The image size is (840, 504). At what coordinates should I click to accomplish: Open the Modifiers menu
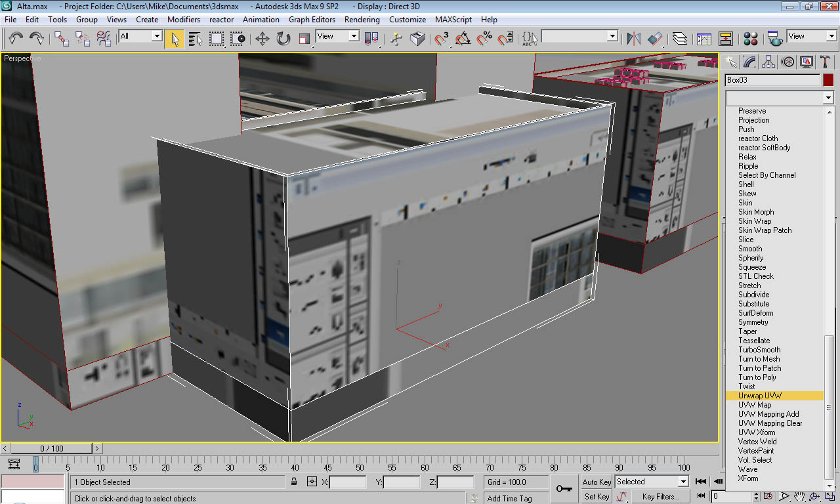pos(183,20)
